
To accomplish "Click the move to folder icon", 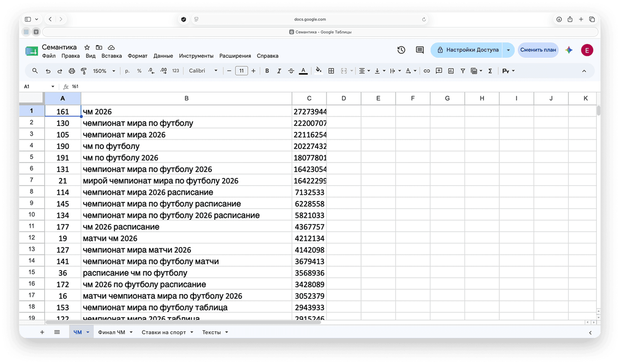I will coord(99,47).
